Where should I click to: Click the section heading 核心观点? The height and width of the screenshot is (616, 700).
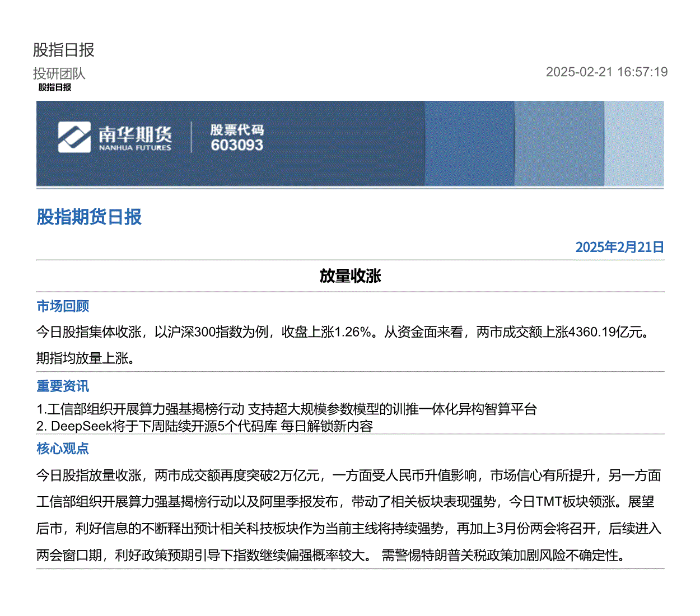click(x=63, y=448)
